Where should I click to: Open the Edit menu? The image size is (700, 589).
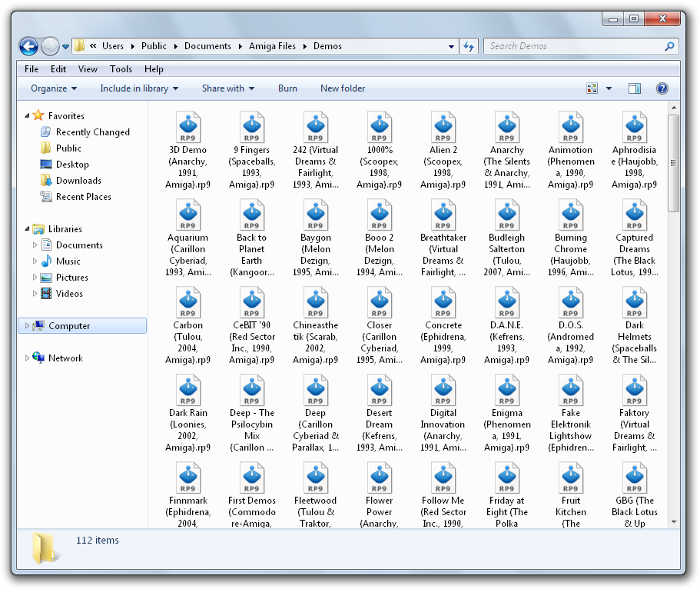pos(58,69)
